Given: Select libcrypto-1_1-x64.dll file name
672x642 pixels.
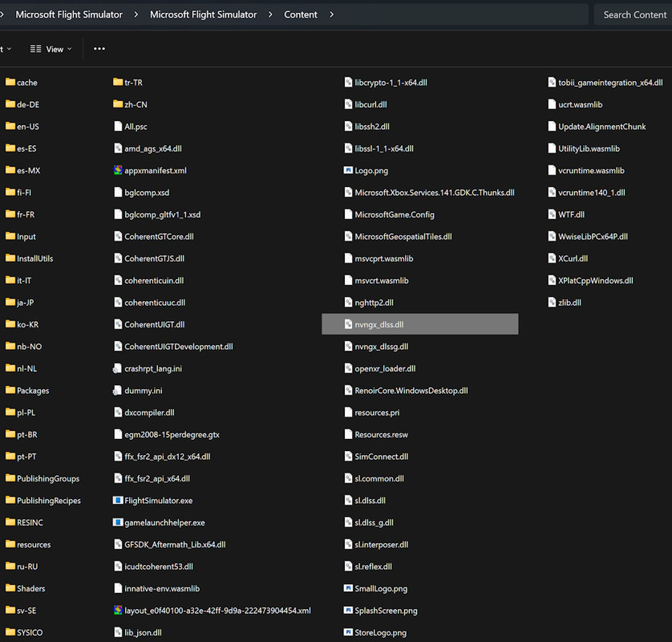Looking at the screenshot, I should 391,83.
